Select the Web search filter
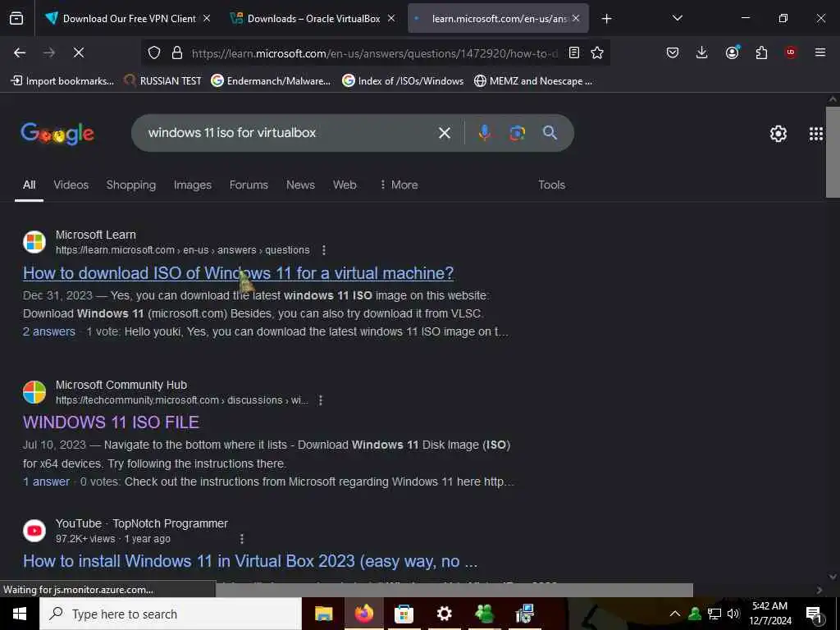840x630 pixels. click(345, 185)
